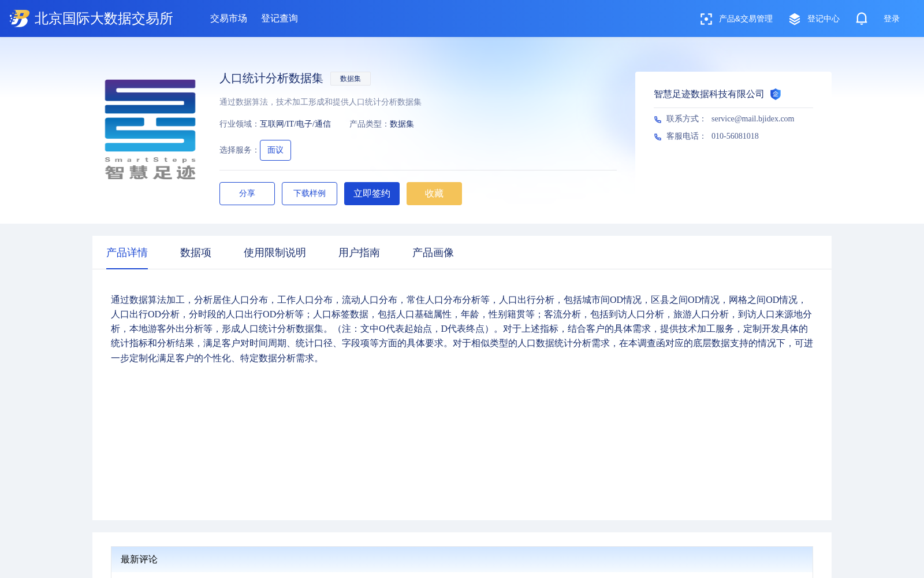Click the 立即签约 button
The image size is (924, 578).
(372, 194)
